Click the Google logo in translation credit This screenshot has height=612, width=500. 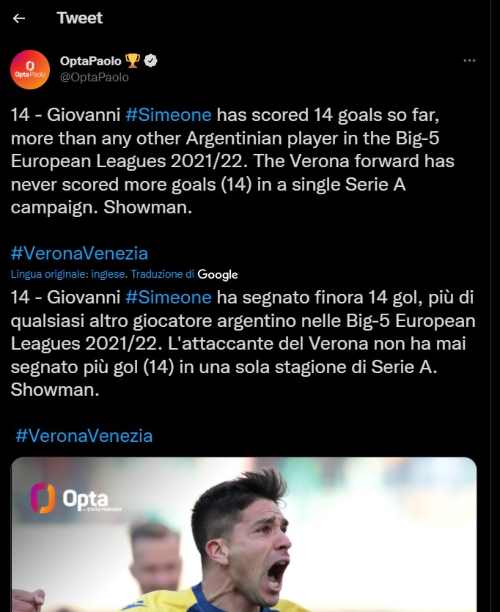217,274
